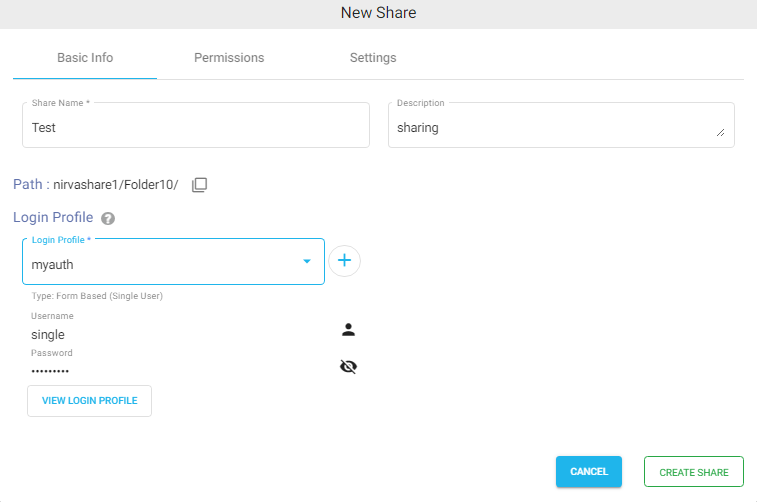Go to the Settings tab
The height and width of the screenshot is (502, 757).
(373, 58)
